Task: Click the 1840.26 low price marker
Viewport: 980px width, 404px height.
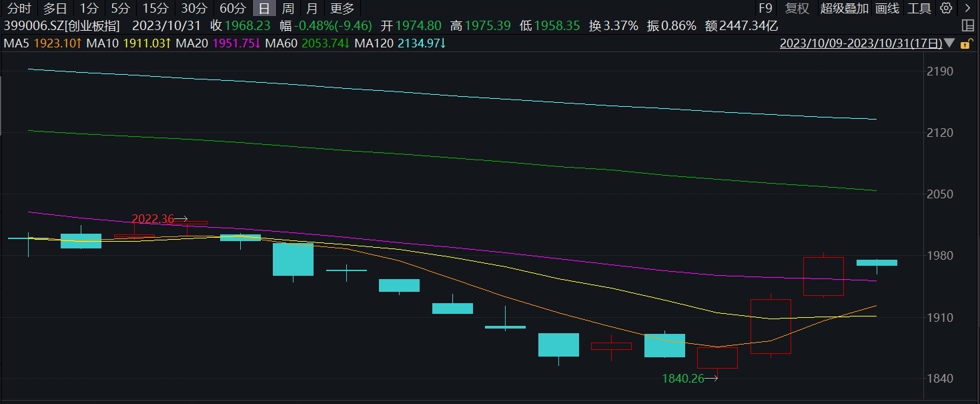Action: point(683,379)
